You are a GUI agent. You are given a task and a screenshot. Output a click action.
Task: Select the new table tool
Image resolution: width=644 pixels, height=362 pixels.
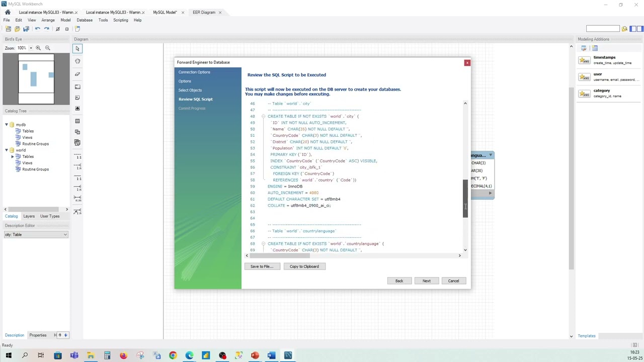pyautogui.click(x=77, y=121)
